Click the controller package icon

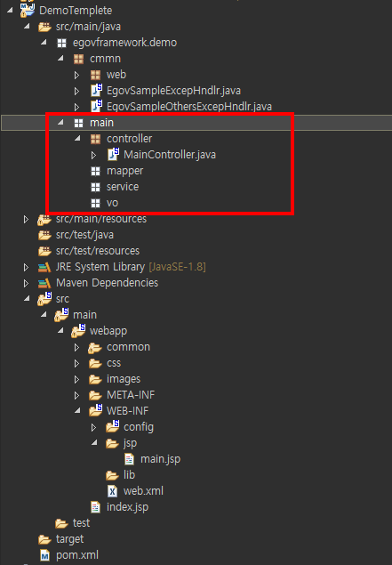click(95, 139)
